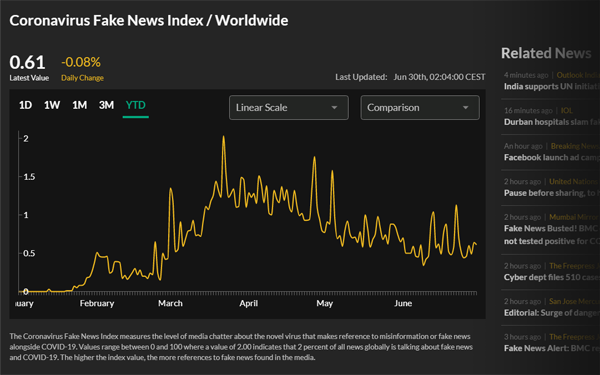Click the 1.5 y-axis value label
This screenshot has height=375, width=600.
tap(29, 177)
